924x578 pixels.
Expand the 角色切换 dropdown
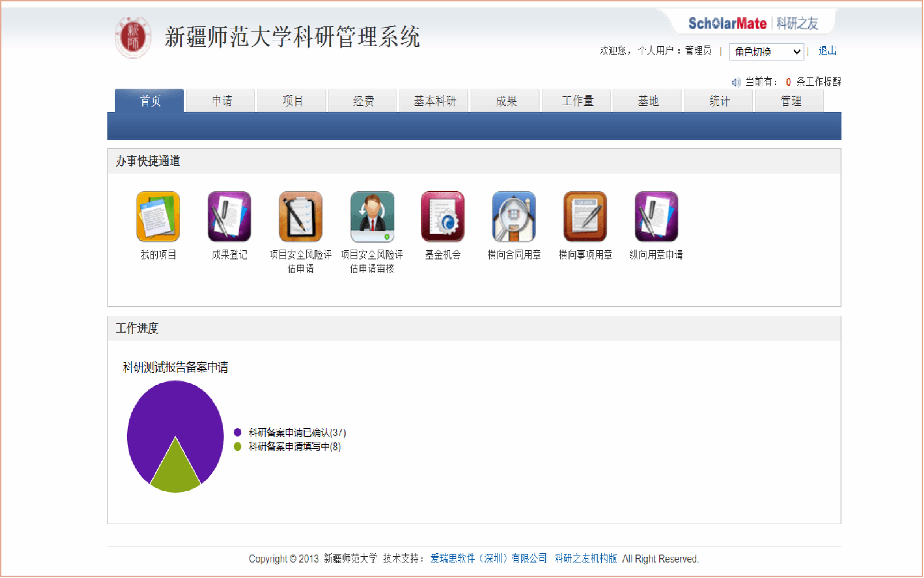point(766,52)
